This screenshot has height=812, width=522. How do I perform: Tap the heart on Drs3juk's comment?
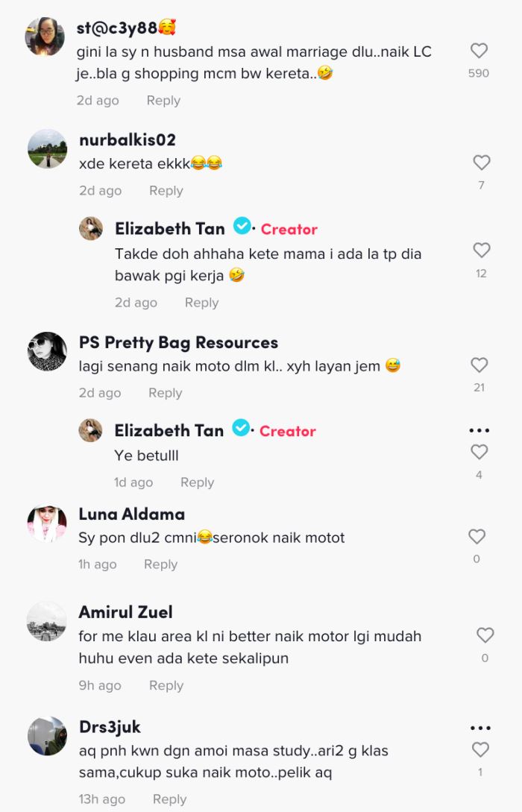click(x=479, y=750)
